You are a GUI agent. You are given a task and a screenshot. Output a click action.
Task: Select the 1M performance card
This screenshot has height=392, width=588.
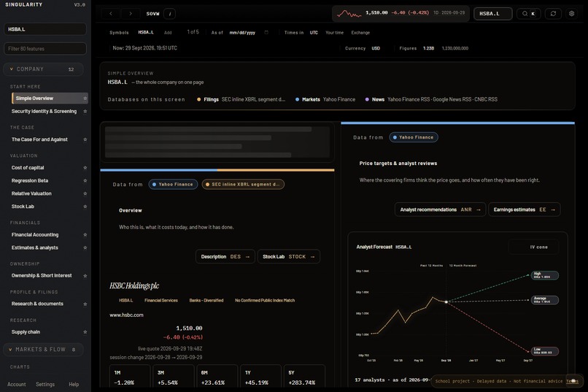pos(130,377)
